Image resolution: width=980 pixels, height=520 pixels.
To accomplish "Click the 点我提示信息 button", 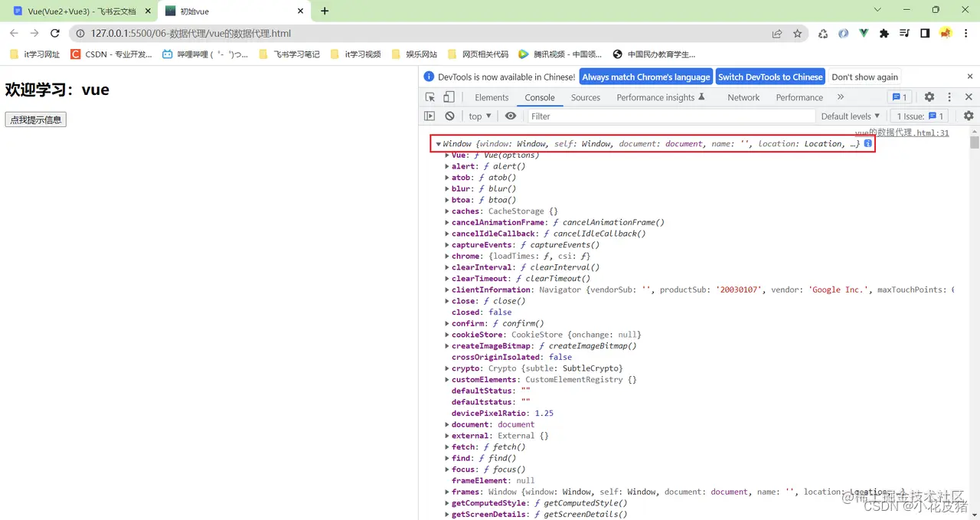I will point(36,119).
